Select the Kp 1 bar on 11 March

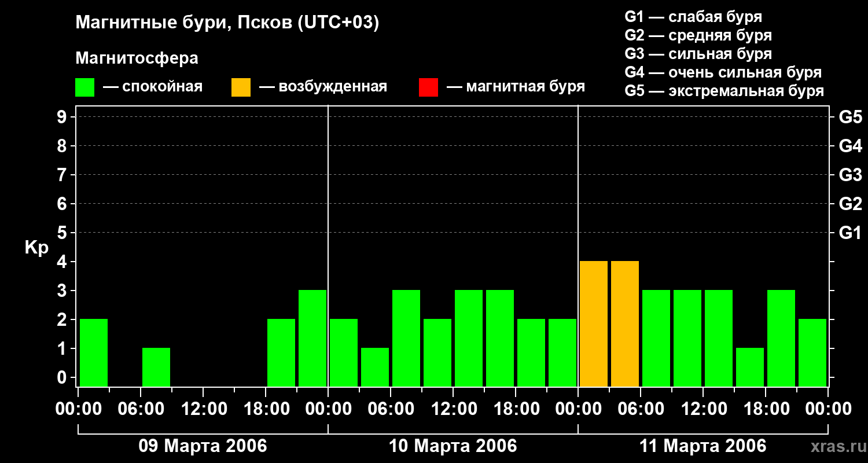750,367
